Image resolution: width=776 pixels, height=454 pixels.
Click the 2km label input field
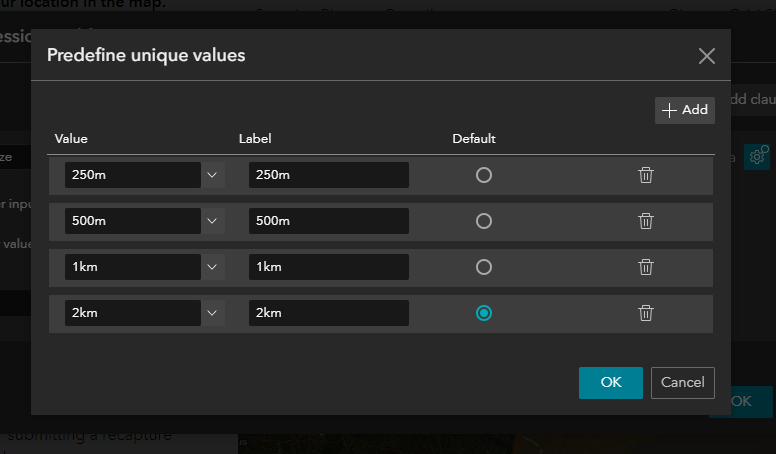[328, 313]
